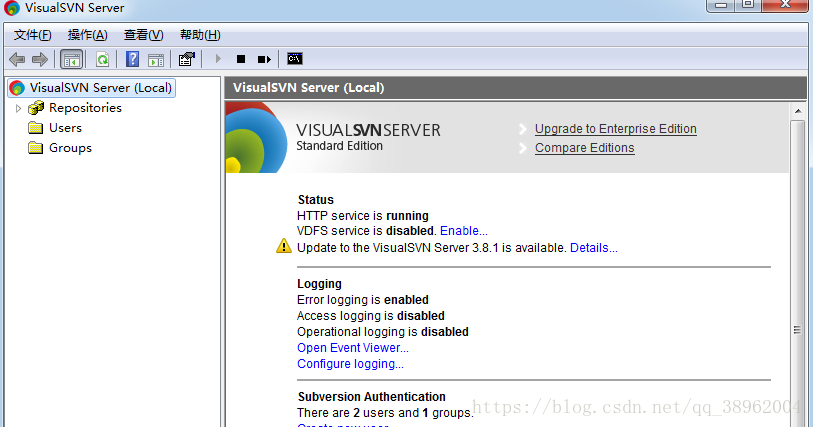
Task: Click Upgrade to Enterprise Edition link
Action: click(x=615, y=129)
